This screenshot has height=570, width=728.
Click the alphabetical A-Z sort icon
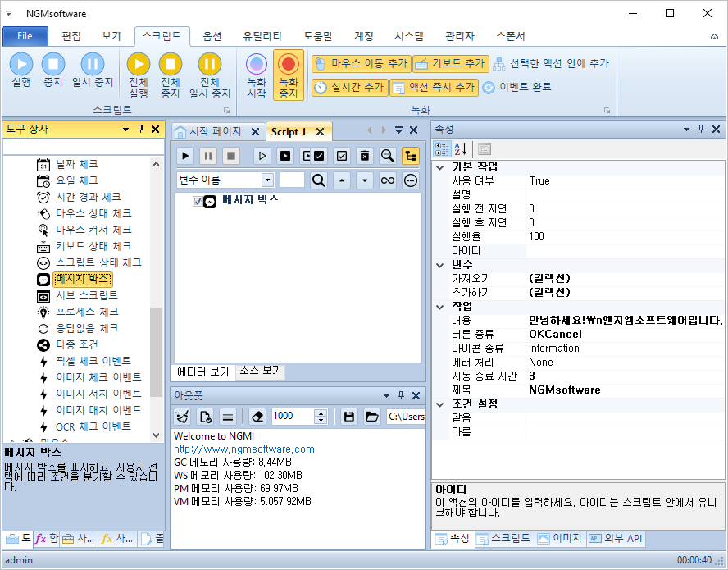461,149
